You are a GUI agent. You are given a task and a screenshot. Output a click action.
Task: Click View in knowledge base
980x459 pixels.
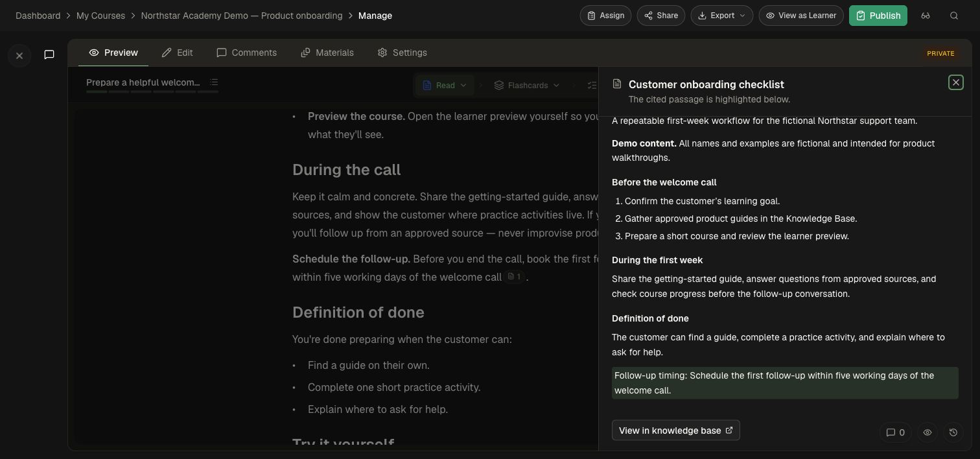click(x=676, y=430)
